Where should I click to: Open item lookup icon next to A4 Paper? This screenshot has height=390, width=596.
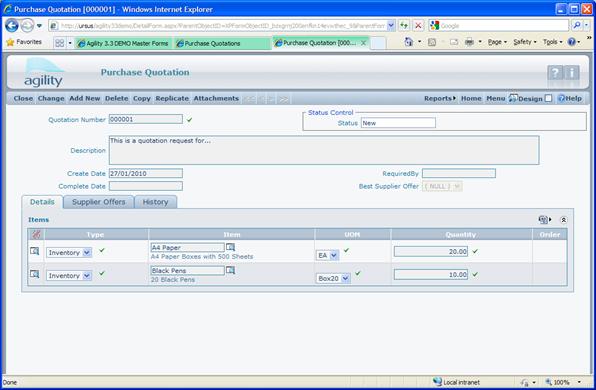[230, 247]
